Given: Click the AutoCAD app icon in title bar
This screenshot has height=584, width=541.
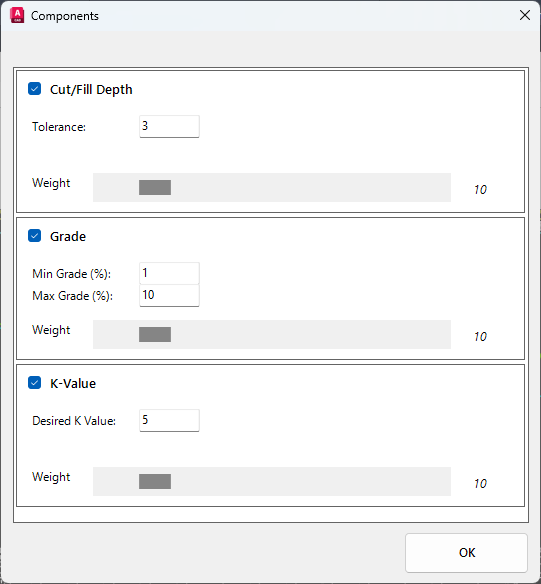Looking at the screenshot, I should click(x=17, y=16).
